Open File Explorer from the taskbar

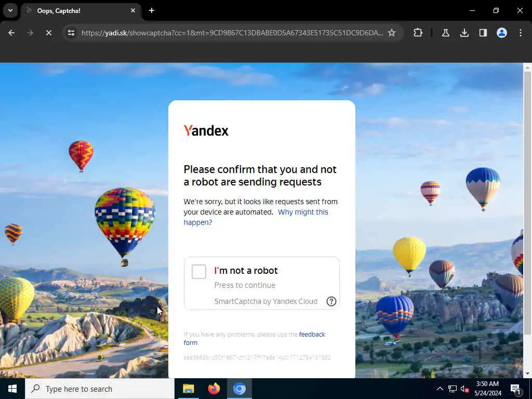[x=188, y=389]
